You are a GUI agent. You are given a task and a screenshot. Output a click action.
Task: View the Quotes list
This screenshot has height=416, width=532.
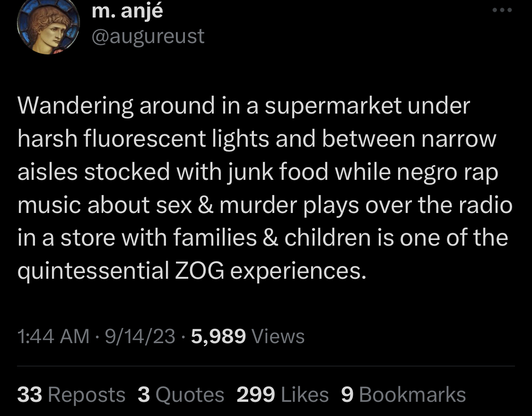[x=190, y=395]
